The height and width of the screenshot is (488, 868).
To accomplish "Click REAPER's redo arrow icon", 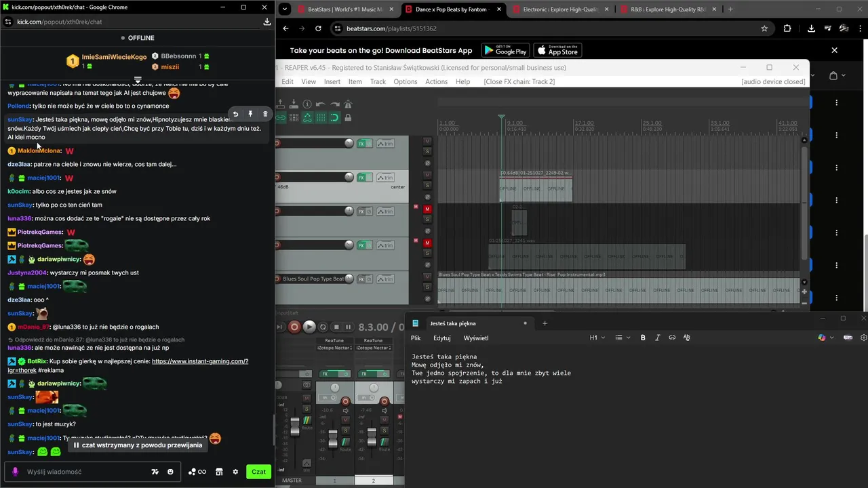I will click(334, 104).
